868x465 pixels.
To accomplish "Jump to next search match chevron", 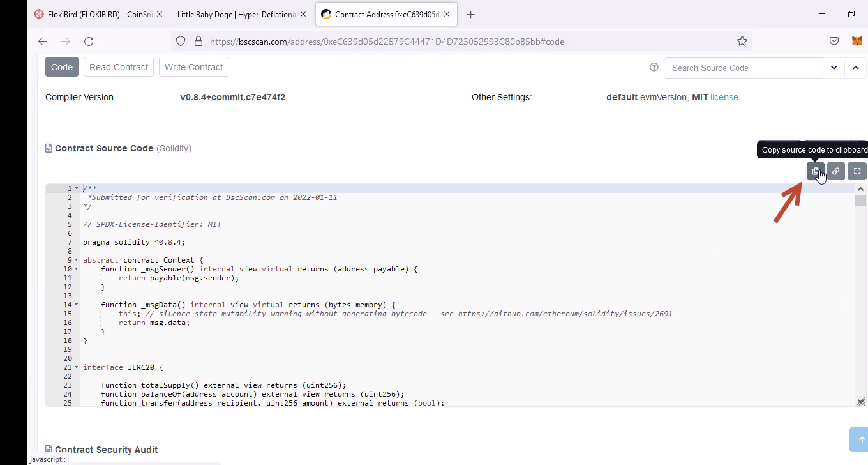I will pos(834,68).
